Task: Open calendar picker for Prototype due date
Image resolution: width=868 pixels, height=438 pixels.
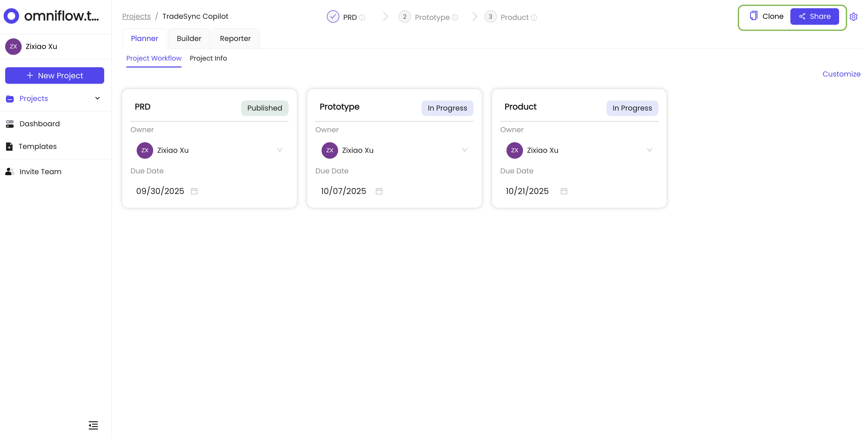Action: (379, 191)
